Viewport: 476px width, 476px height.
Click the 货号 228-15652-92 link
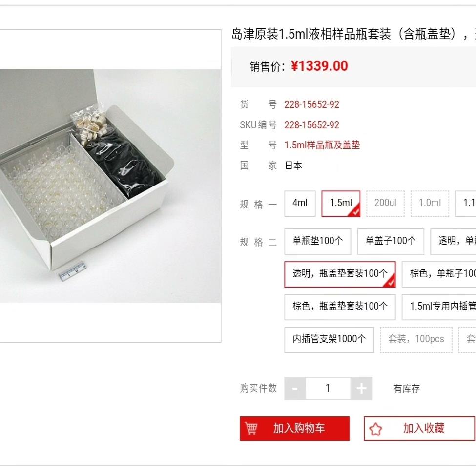point(312,104)
